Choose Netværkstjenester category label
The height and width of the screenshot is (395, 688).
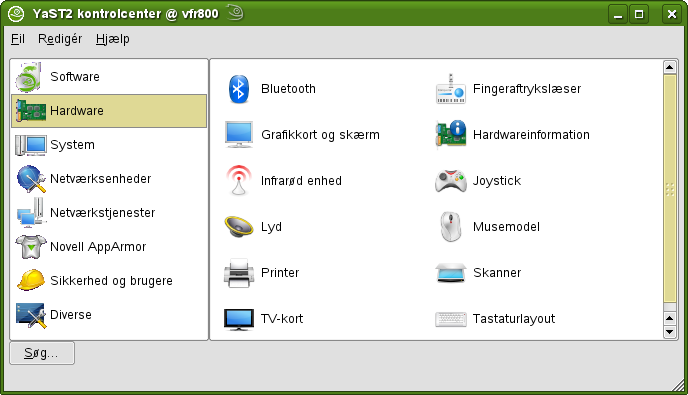point(103,213)
